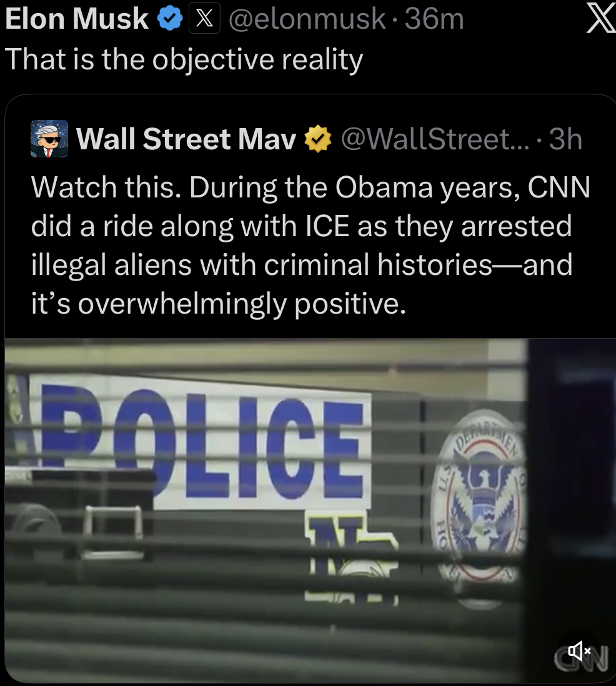The height and width of the screenshot is (686, 616).
Task: Open the Elon Musk display name
Action: click(77, 19)
